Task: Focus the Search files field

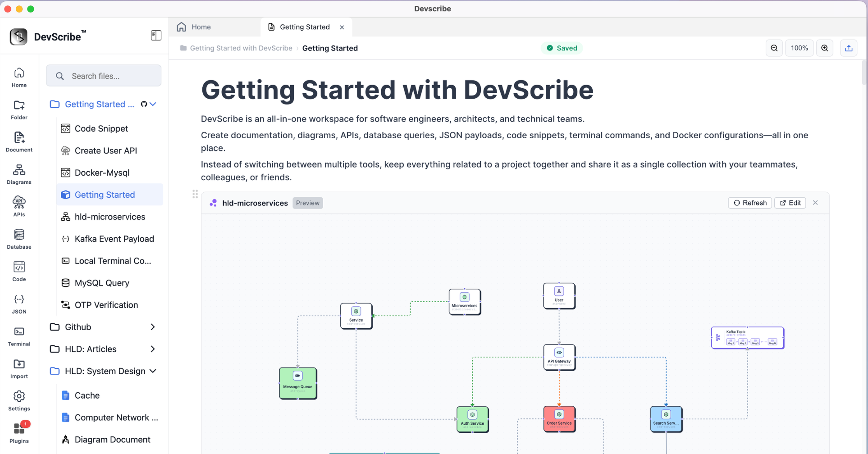Action: (104, 76)
